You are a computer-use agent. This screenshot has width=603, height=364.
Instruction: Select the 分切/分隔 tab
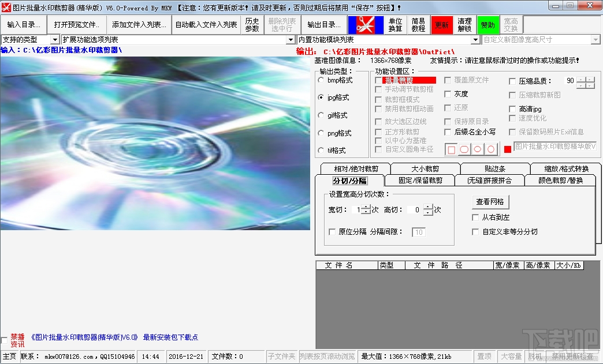350,181
